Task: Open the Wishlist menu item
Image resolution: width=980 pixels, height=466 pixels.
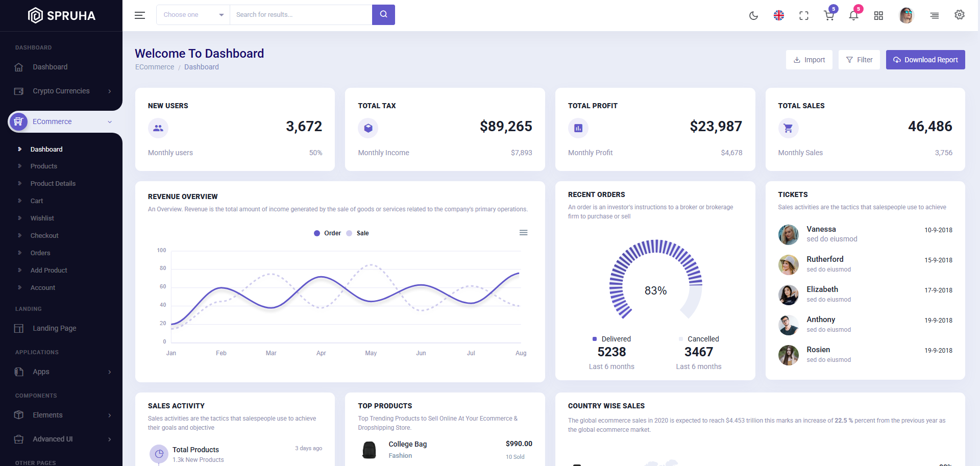Action: [x=42, y=218]
